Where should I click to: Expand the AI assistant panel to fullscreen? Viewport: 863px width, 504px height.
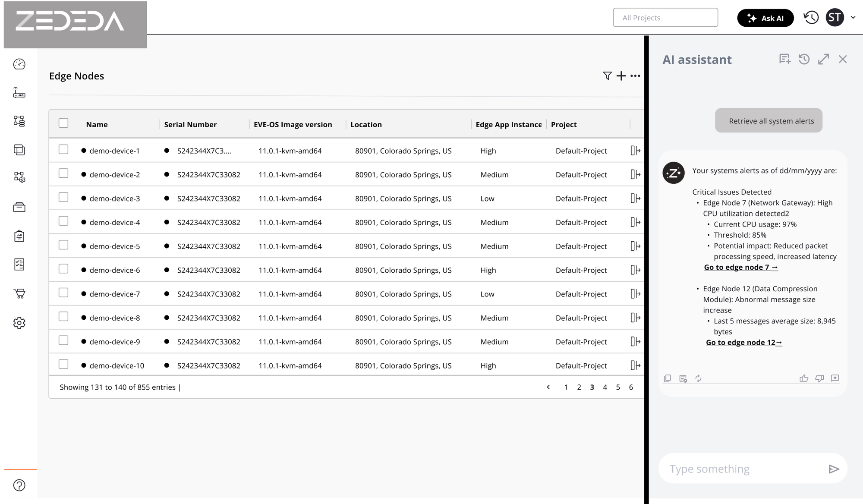(x=823, y=59)
